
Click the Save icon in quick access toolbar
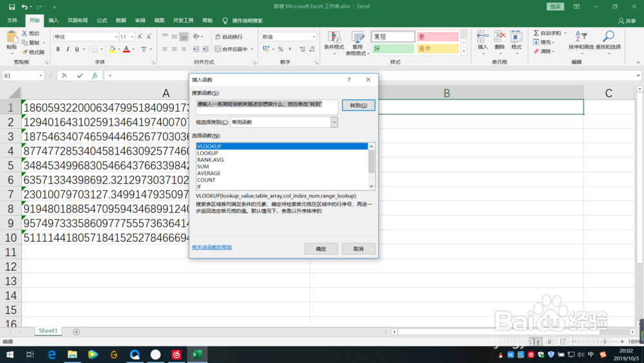pos(12,6)
